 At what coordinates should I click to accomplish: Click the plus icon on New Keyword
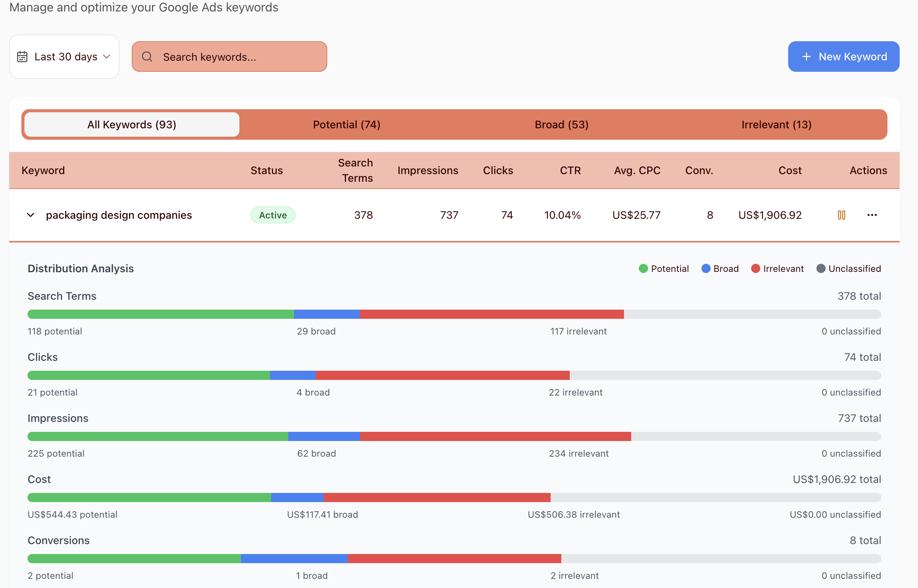point(806,57)
